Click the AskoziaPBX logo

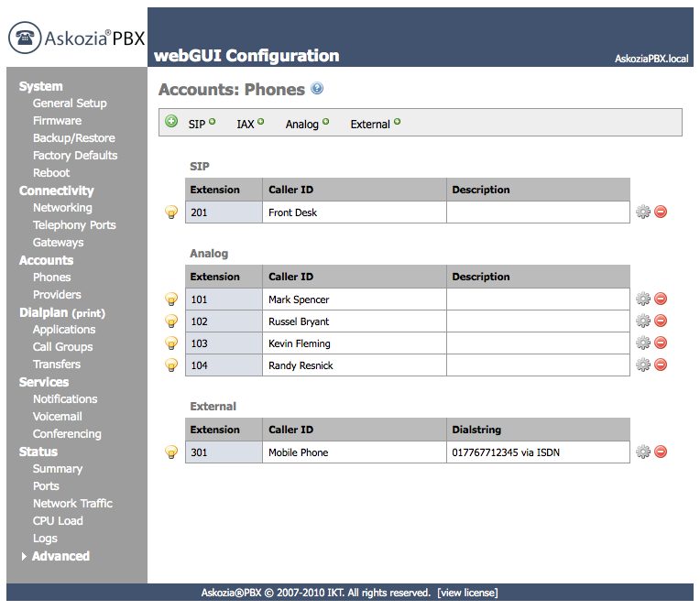(77, 38)
